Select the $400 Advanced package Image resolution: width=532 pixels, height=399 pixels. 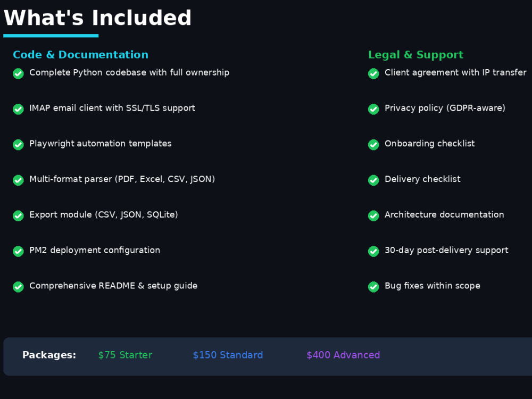tap(343, 355)
